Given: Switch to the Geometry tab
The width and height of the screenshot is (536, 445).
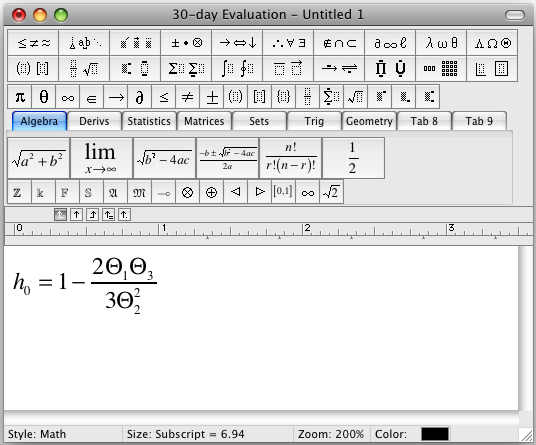Looking at the screenshot, I should tap(369, 121).
